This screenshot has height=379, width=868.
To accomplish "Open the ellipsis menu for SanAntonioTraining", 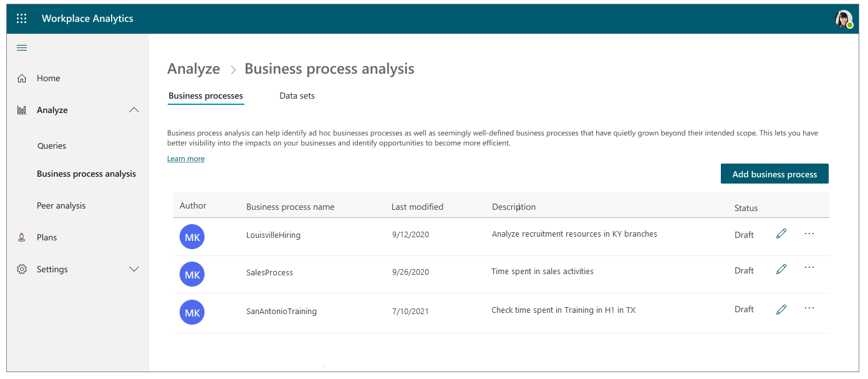I will point(809,307).
